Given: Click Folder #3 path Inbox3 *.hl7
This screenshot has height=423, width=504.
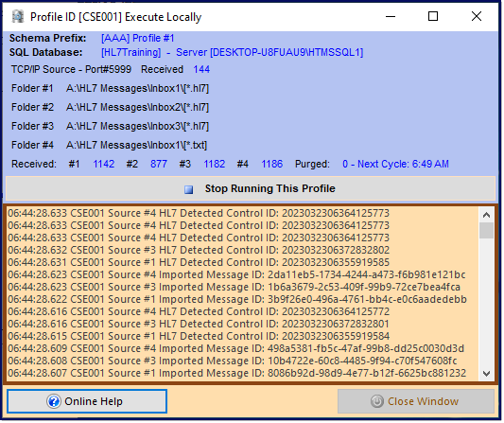Looking at the screenshot, I should tap(137, 127).
